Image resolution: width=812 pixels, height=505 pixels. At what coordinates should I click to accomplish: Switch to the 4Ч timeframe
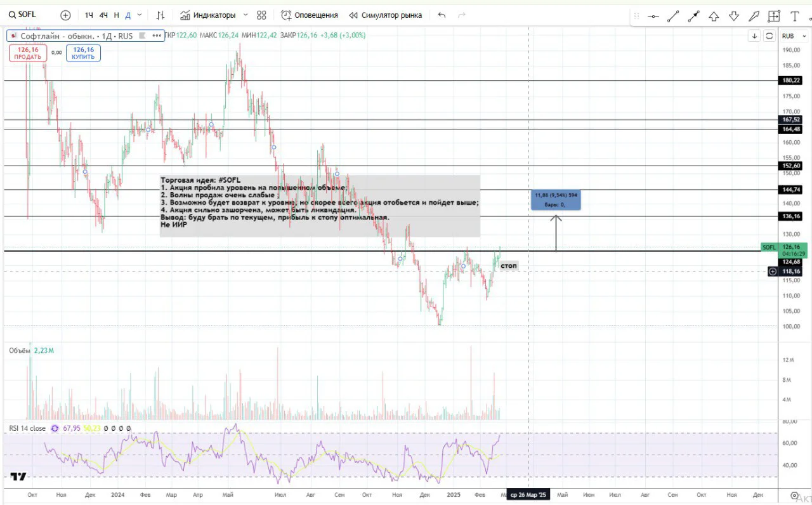click(103, 15)
